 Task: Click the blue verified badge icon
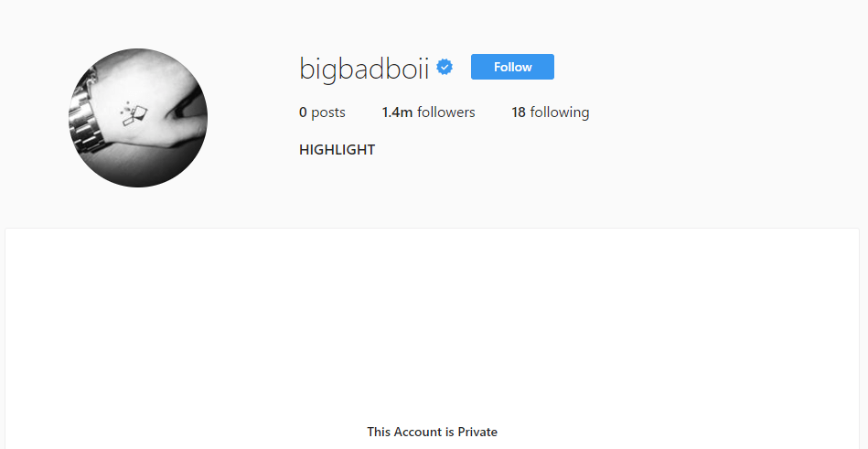pos(445,68)
